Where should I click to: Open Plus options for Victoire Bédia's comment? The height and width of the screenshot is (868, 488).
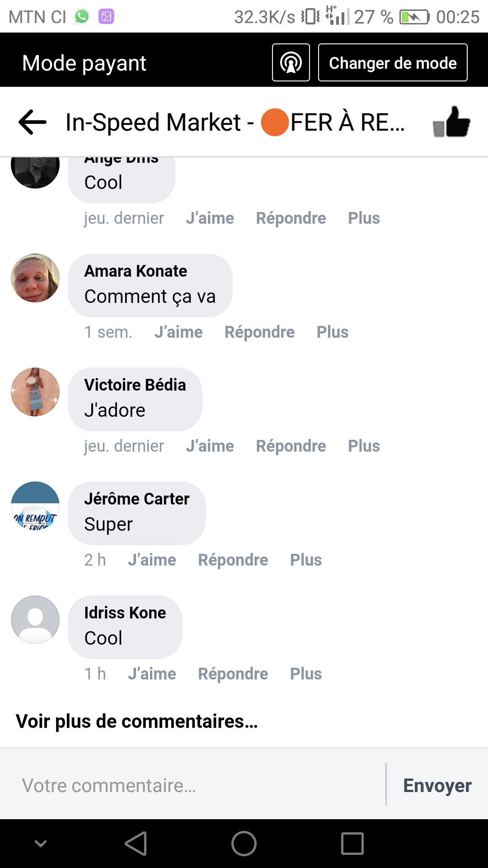[364, 446]
